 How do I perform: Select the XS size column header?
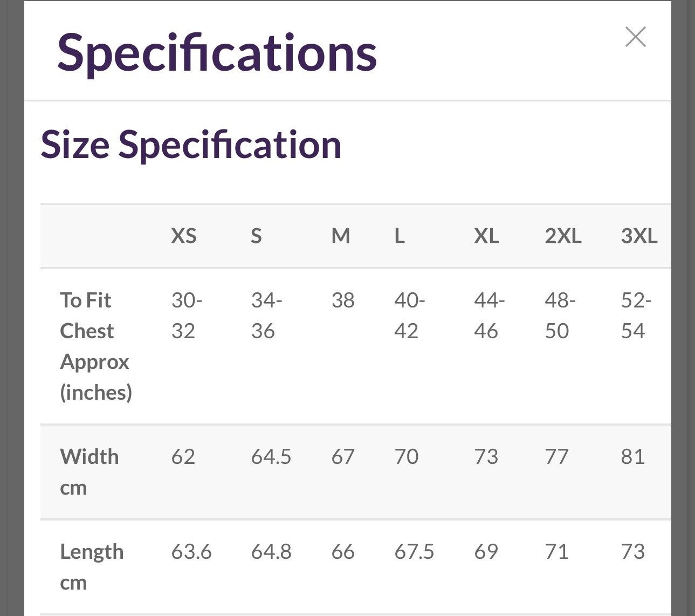[184, 236]
